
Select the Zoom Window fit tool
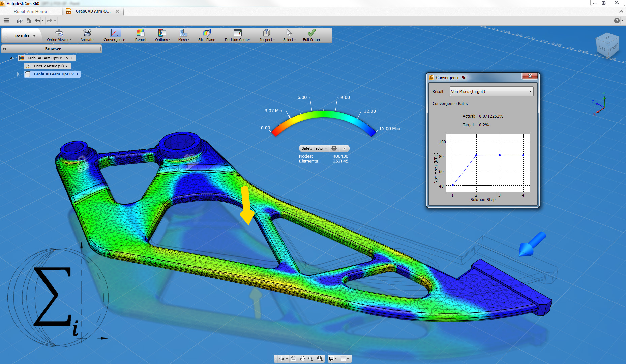point(320,359)
